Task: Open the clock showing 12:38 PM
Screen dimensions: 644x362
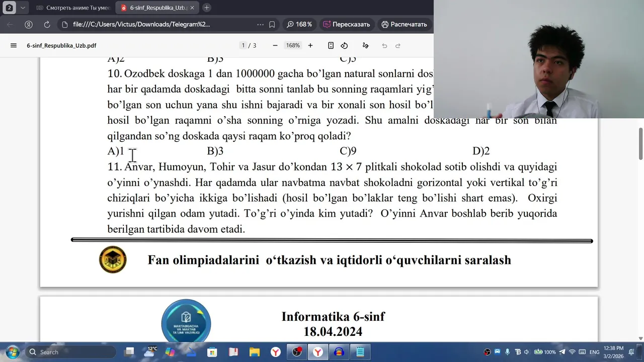Action: coord(613,352)
